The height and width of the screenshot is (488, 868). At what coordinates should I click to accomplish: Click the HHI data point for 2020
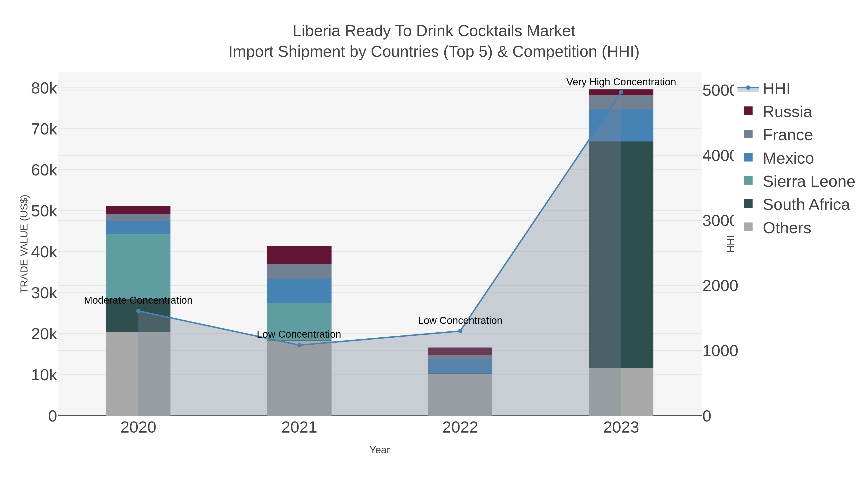click(x=138, y=311)
